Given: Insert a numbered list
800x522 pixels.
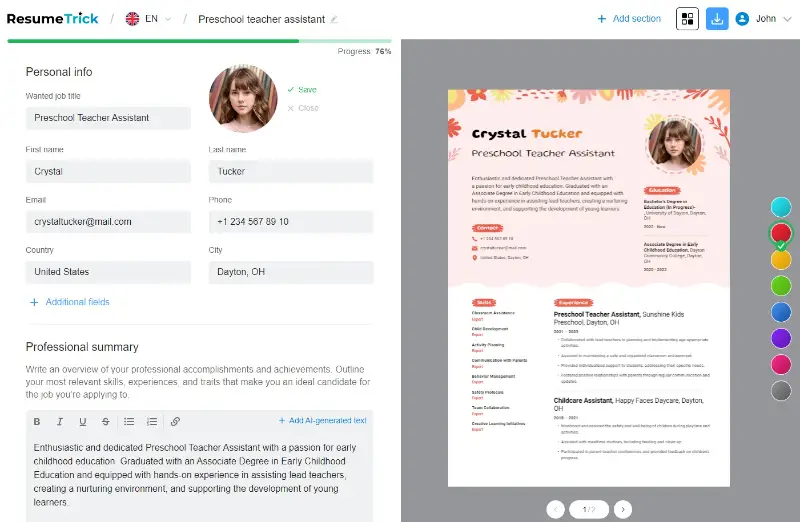Looking at the screenshot, I should (x=152, y=421).
